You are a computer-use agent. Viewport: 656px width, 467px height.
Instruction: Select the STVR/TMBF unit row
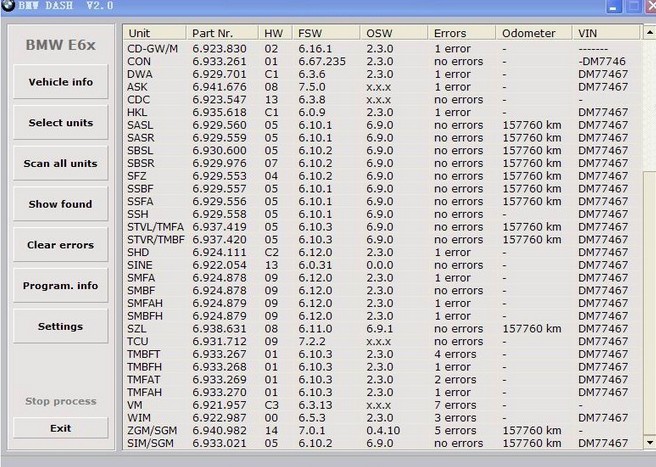coord(383,239)
